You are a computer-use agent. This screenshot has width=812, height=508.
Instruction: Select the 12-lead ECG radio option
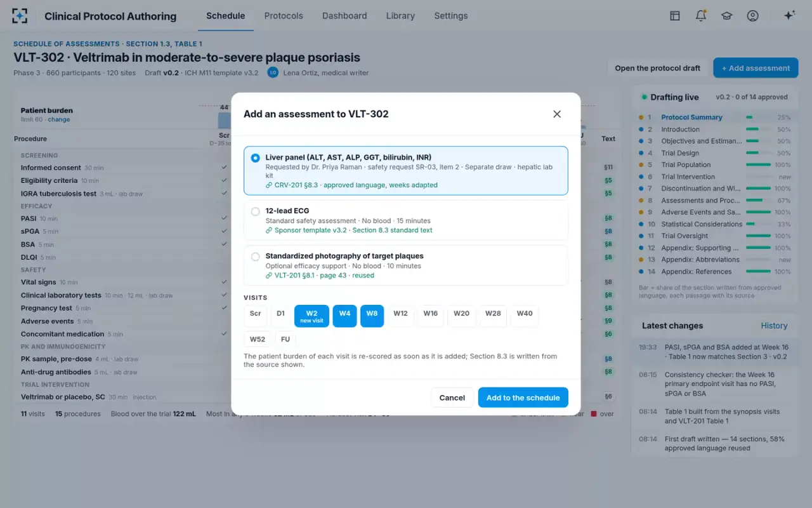255,211
